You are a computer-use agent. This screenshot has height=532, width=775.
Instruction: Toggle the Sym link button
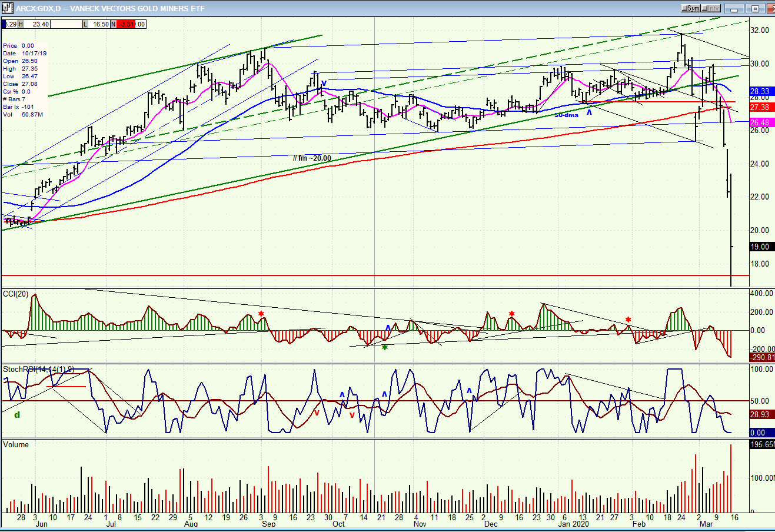point(691,8)
